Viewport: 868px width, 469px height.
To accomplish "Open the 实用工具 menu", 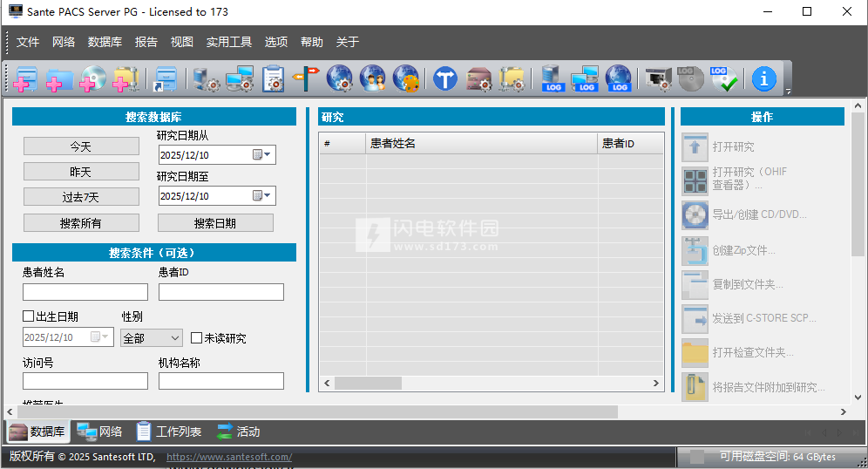I will (x=228, y=42).
